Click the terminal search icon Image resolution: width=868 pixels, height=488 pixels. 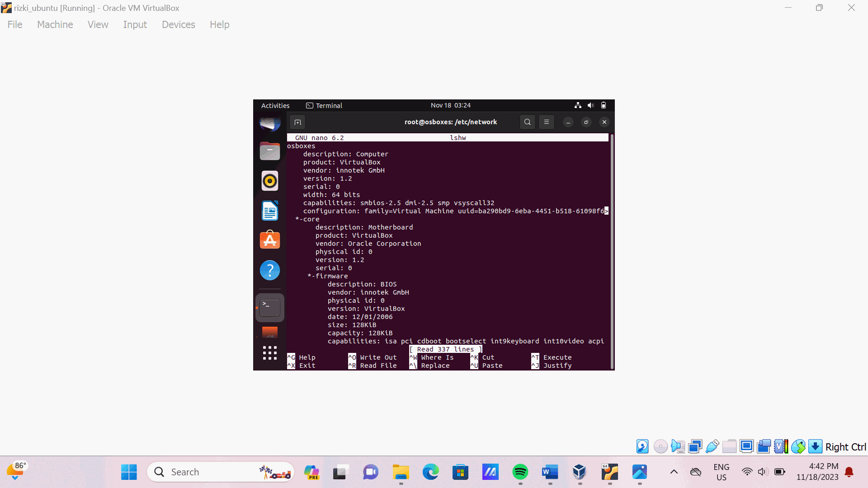pyautogui.click(x=527, y=122)
